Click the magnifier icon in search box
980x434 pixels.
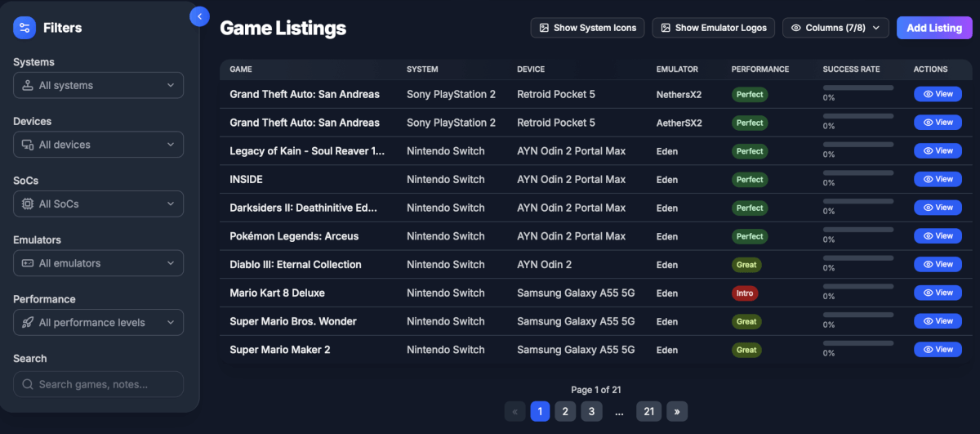pos(27,384)
